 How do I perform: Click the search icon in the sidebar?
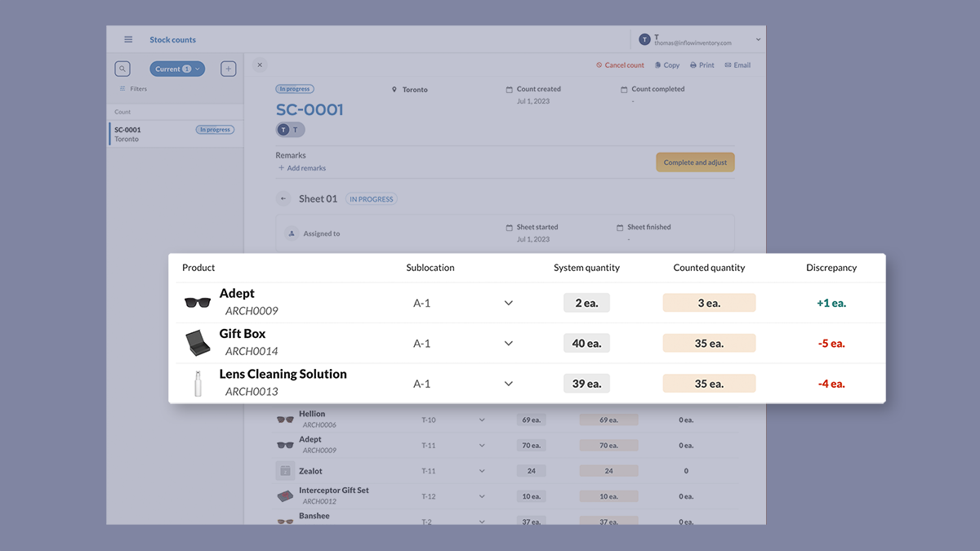click(x=122, y=69)
